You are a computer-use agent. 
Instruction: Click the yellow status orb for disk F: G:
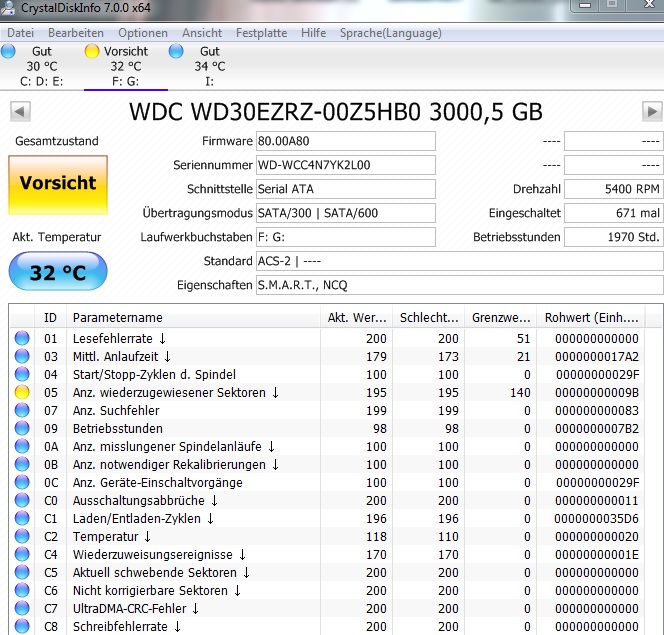click(91, 51)
